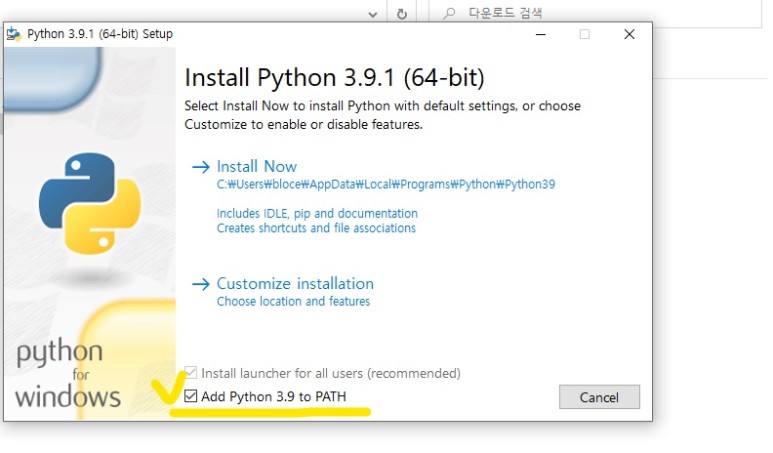Click the 'Install Python 3.9.1 (64-bit)' heading

click(x=334, y=77)
